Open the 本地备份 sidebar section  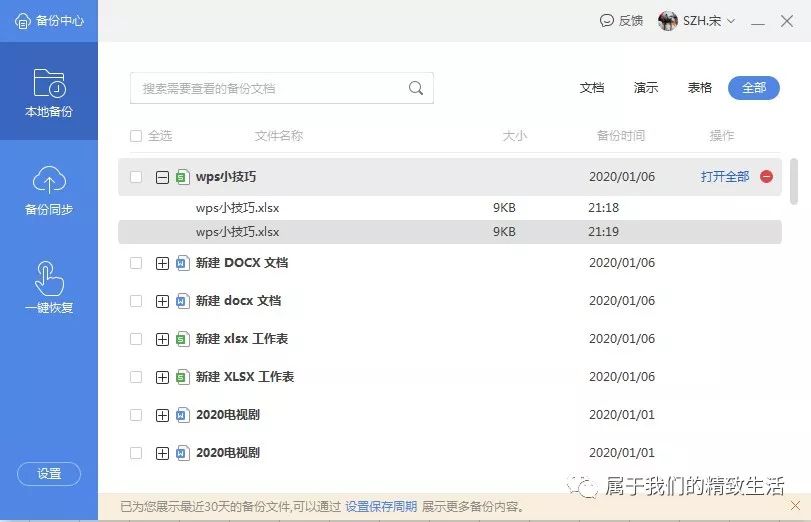[x=49, y=92]
